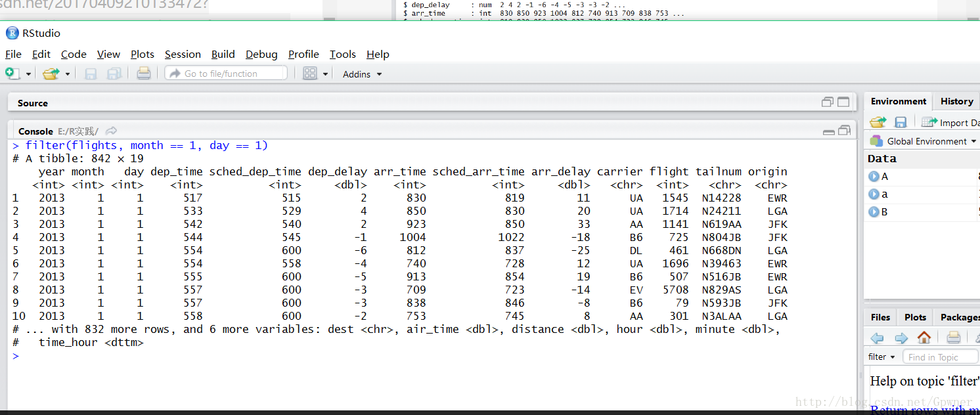Screen dimensions: 980x415
Task: Expand data object lowercase a
Action: 874,194
